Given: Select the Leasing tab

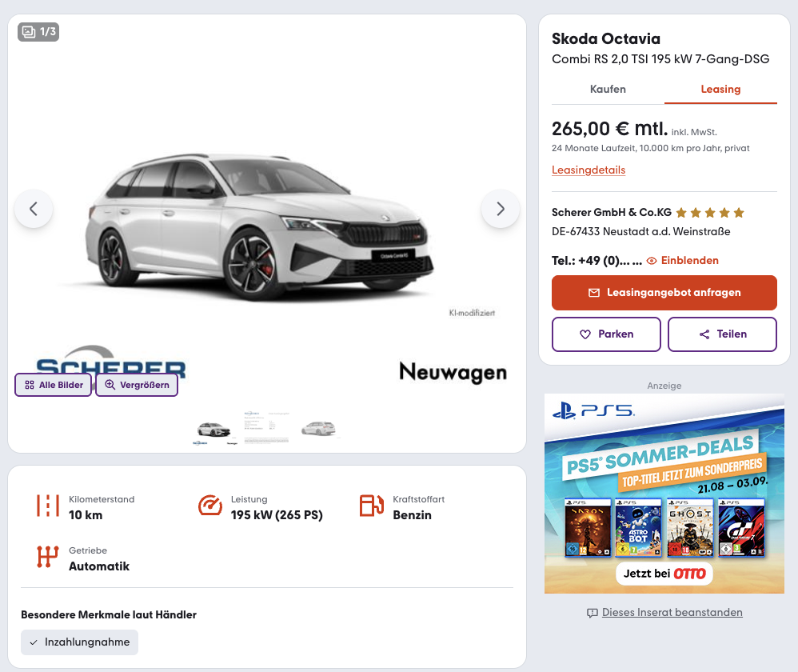Looking at the screenshot, I should (x=720, y=90).
